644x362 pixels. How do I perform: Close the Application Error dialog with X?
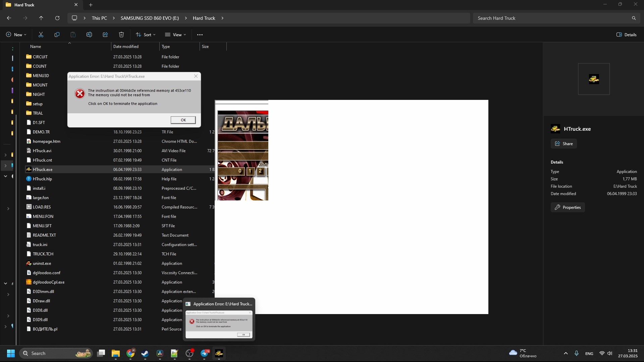[196, 76]
